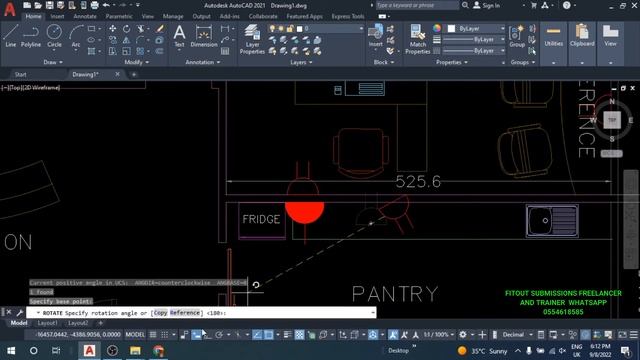Click the Erase tool icon
Viewport: 640px width, 360px height.
coord(160,29)
